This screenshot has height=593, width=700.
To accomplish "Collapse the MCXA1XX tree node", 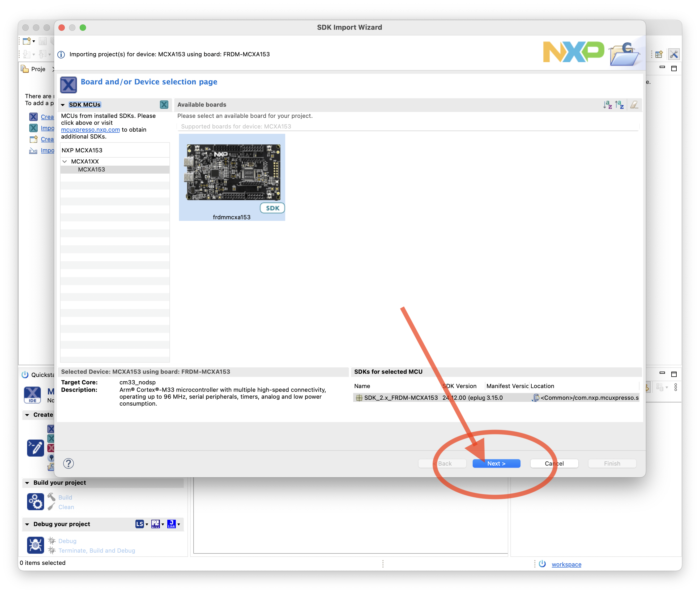I will 65,161.
